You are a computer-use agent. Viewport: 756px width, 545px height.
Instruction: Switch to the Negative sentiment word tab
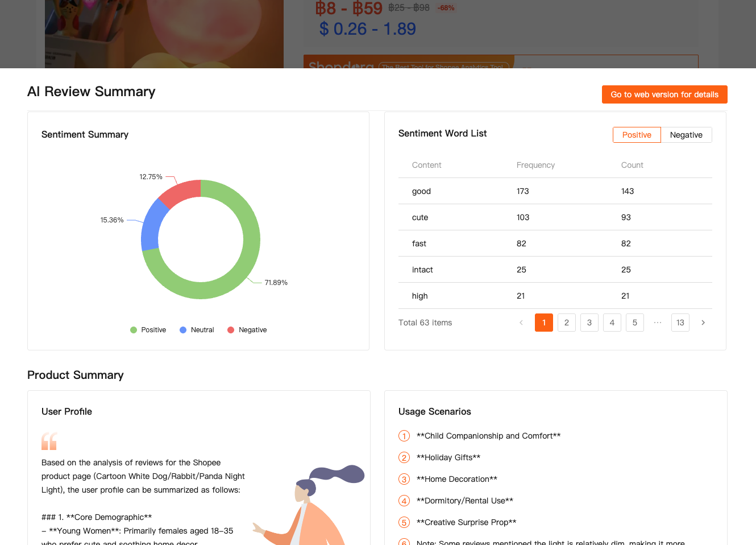click(x=686, y=135)
